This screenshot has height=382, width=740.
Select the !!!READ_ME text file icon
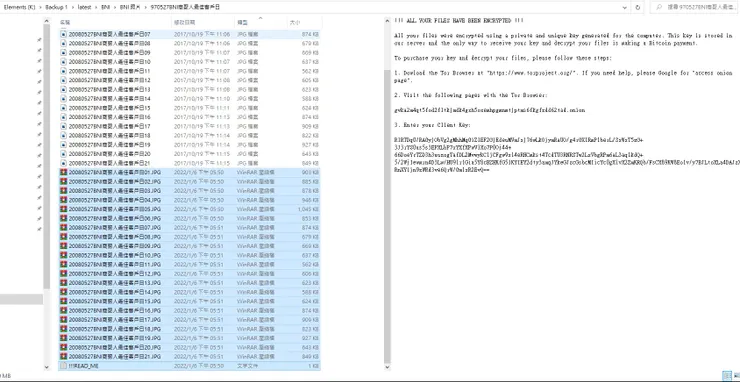pos(64,366)
